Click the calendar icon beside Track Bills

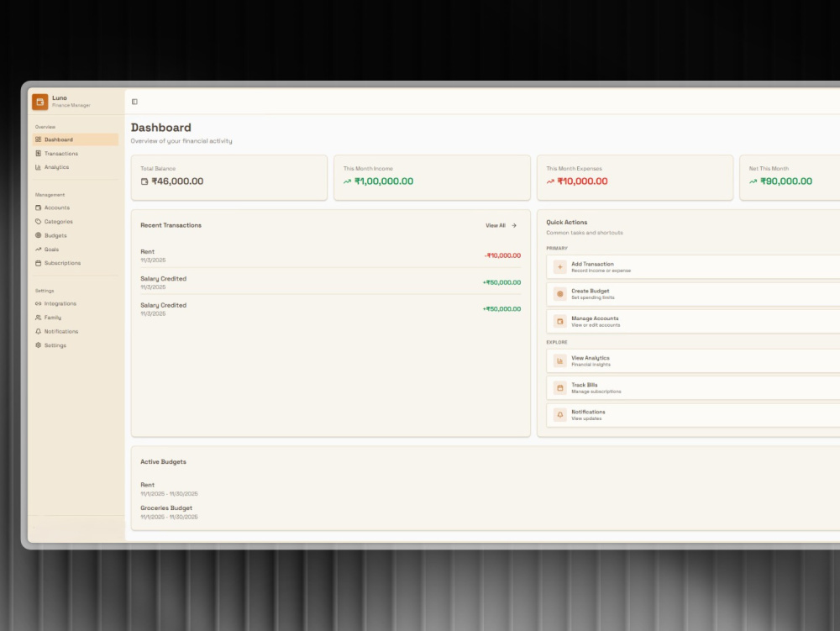pos(559,388)
